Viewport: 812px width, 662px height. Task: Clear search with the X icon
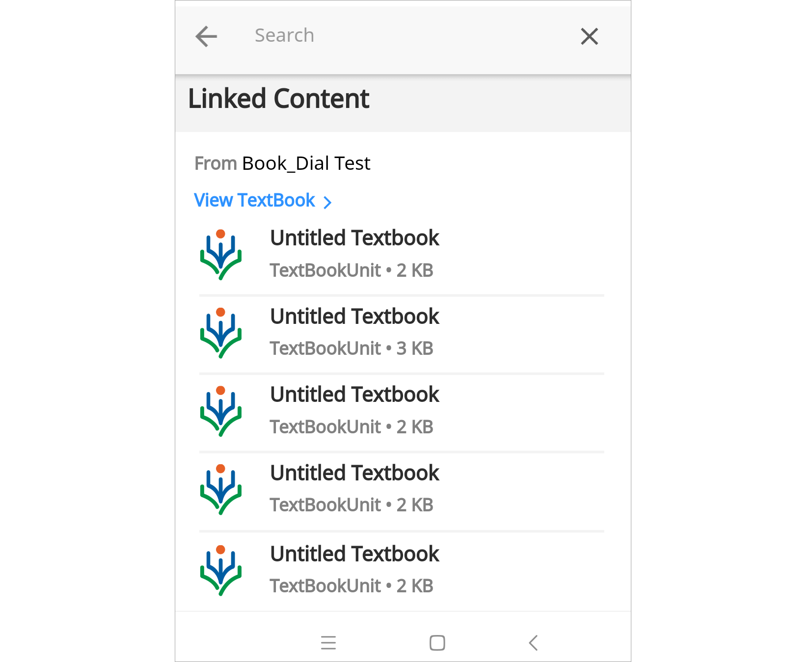[x=589, y=36]
